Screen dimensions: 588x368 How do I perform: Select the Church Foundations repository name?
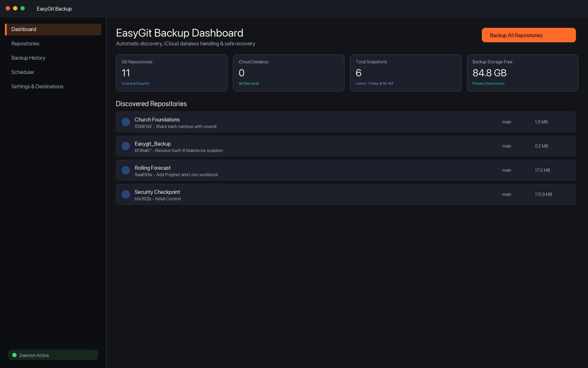[x=157, y=120]
